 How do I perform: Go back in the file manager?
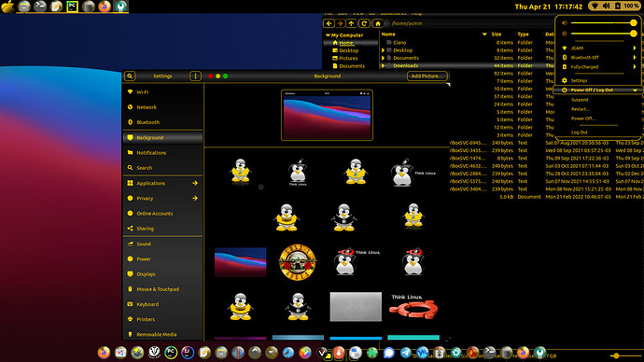[329, 23]
